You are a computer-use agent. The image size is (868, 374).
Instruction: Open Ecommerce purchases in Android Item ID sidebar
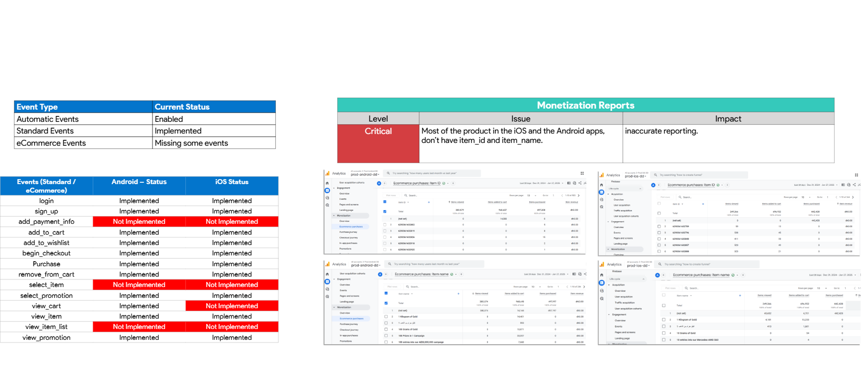click(x=351, y=227)
